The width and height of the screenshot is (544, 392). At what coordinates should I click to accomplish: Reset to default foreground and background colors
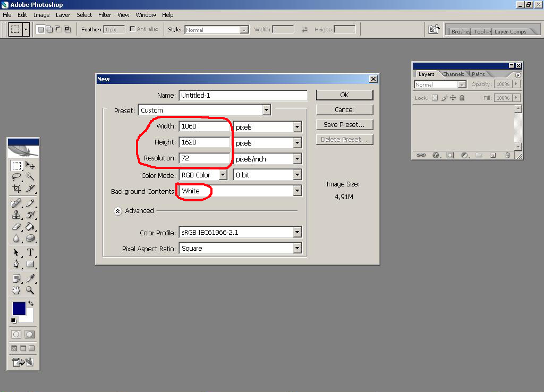pos(13,320)
